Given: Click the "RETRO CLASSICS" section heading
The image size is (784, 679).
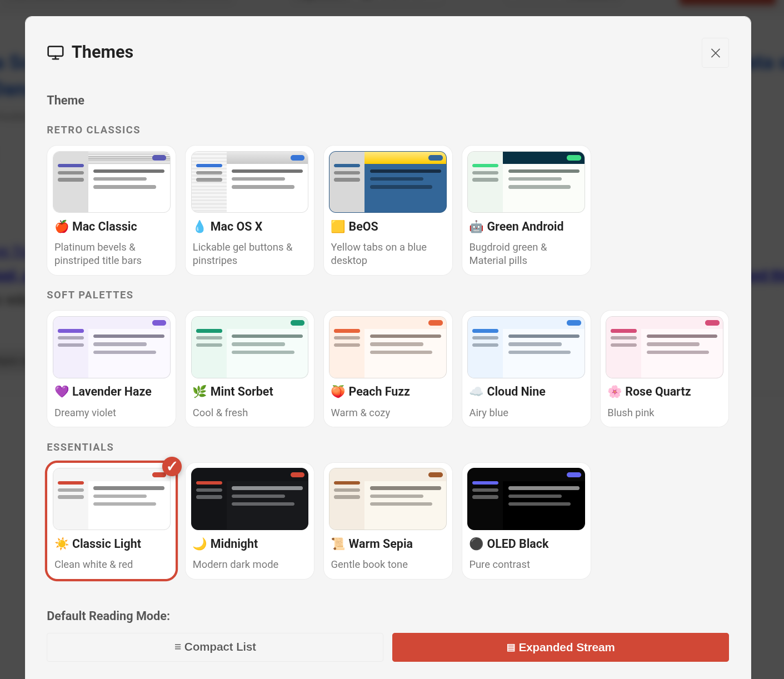Looking at the screenshot, I should [x=93, y=130].
